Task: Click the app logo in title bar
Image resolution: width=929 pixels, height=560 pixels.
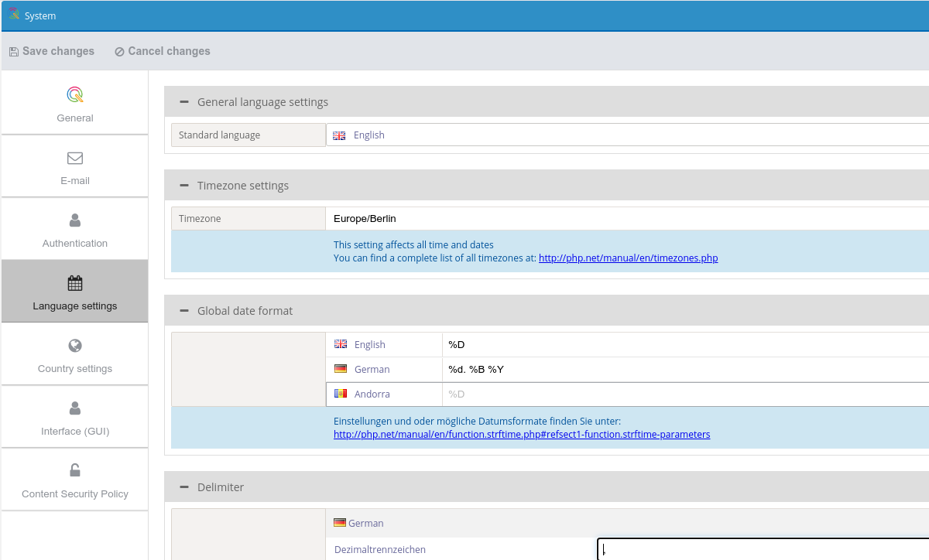Action: click(14, 15)
